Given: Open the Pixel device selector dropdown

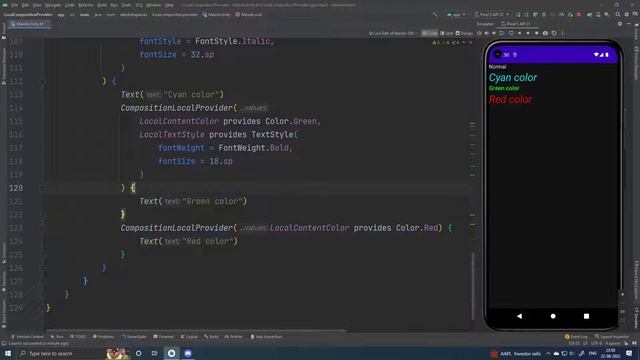Looking at the screenshot, I should pos(492,15).
